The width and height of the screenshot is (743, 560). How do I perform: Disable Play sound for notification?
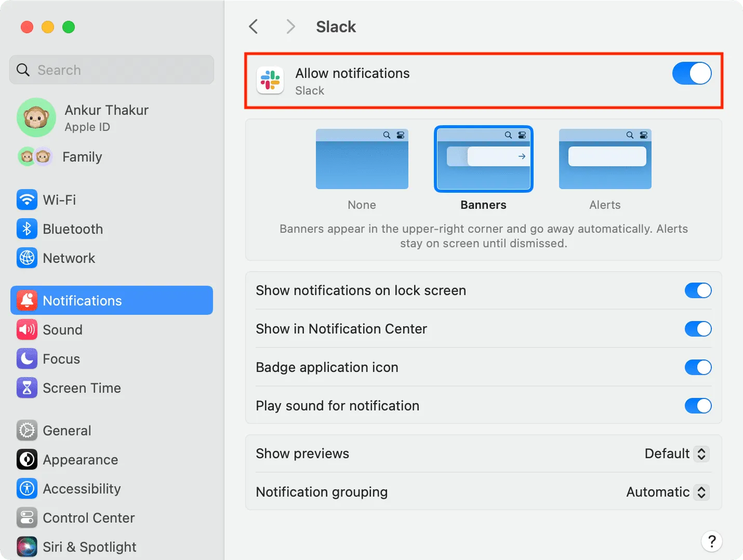(698, 406)
